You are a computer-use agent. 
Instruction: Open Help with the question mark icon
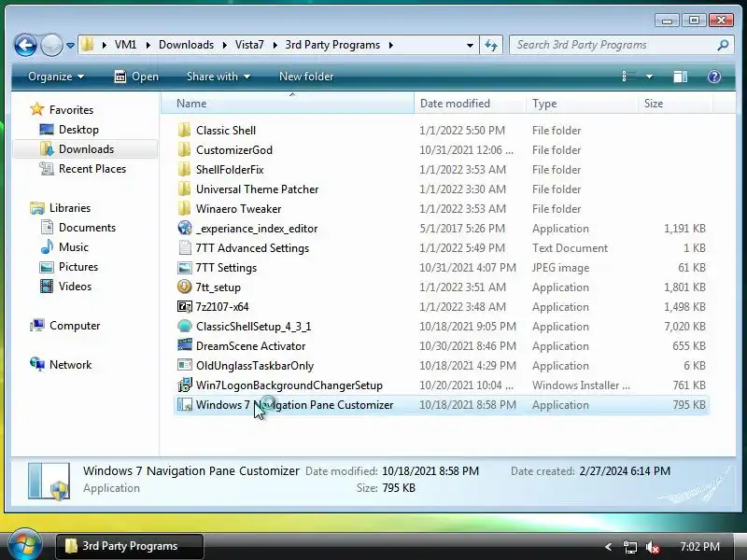coord(713,77)
